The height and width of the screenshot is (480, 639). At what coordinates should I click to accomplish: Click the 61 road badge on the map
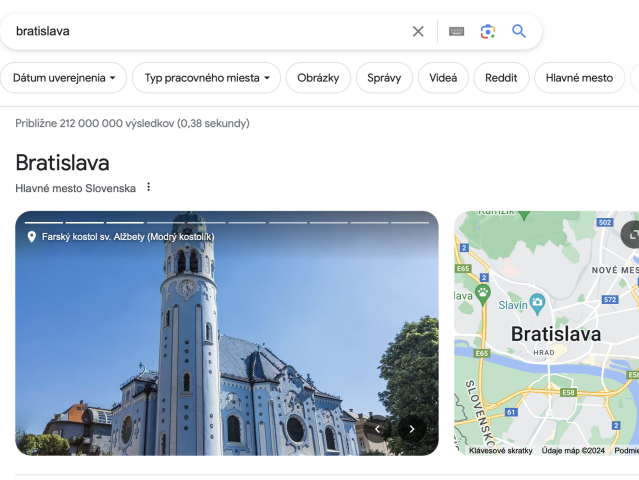511,412
